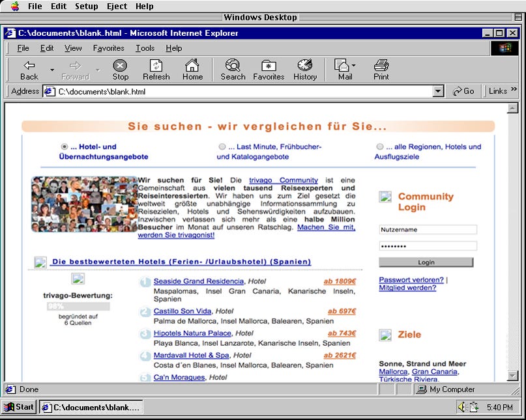The width and height of the screenshot is (526, 420).
Task: Click the password input field
Action: coord(428,246)
